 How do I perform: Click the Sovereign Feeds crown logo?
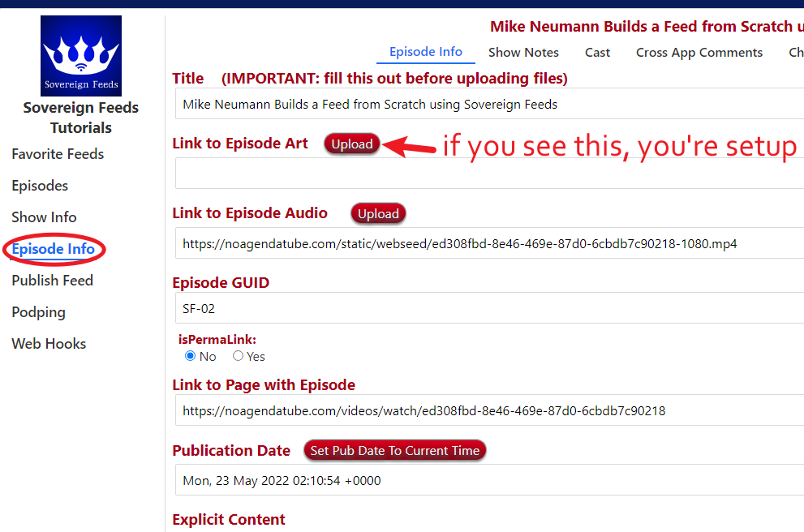click(x=81, y=55)
